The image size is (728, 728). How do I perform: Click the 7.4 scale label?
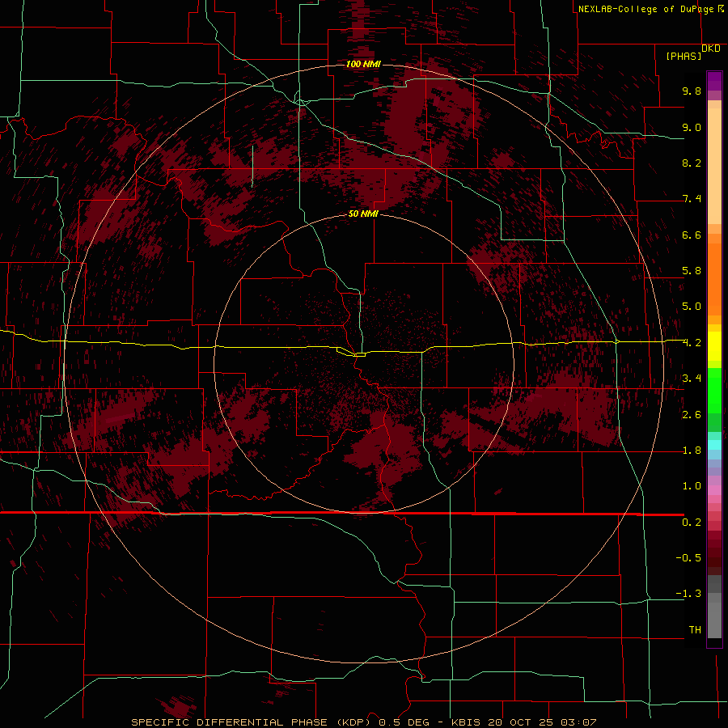pyautogui.click(x=692, y=199)
